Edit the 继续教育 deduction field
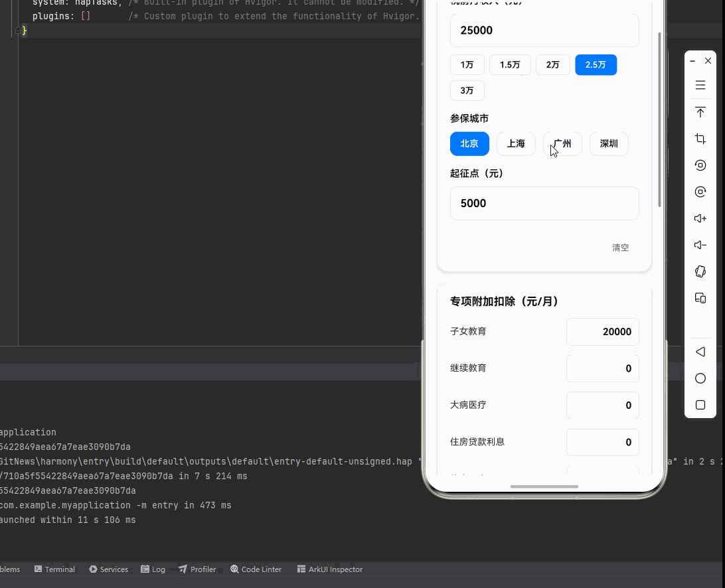This screenshot has width=725, height=588. 602,368
